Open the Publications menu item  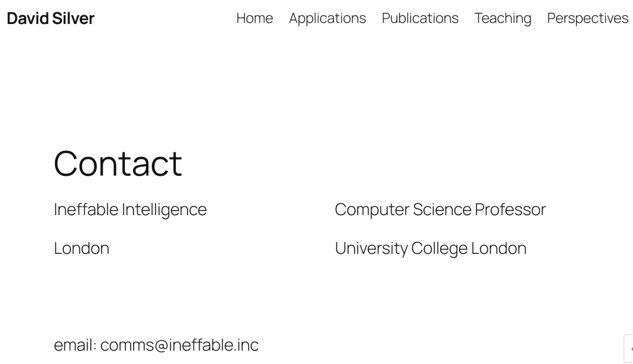coord(420,18)
